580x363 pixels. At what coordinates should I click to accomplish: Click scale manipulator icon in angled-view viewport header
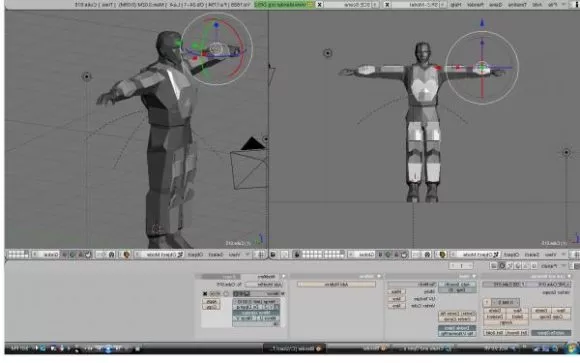click(x=64, y=255)
